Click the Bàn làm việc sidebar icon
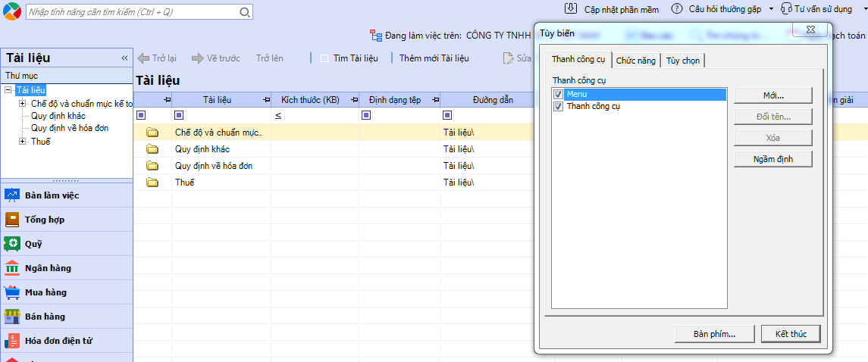 [11, 195]
